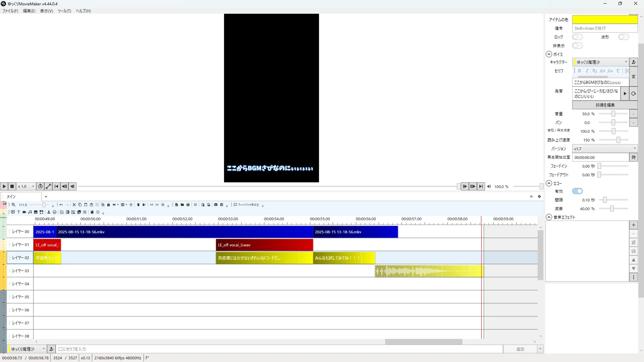This screenshot has width=644, height=362.
Task: Click the lock item padlock icon
Action: [x=108, y=205]
